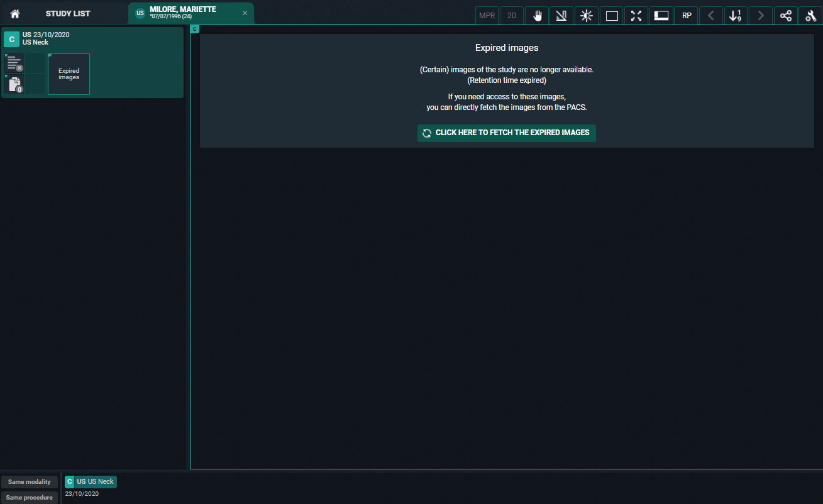823x504 pixels.
Task: Toggle the 2D view mode
Action: (x=512, y=16)
